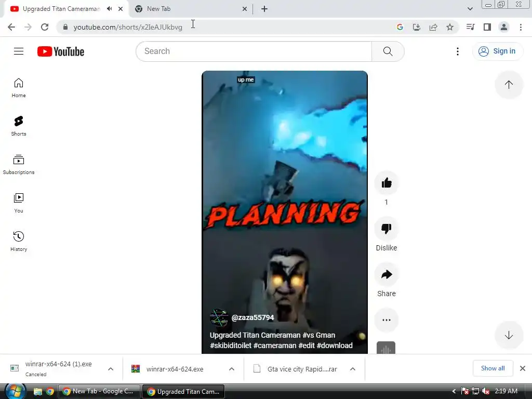Open the Action Center flag tray icon
Image resolution: width=532 pixels, height=399 pixels.
pyautogui.click(x=465, y=391)
